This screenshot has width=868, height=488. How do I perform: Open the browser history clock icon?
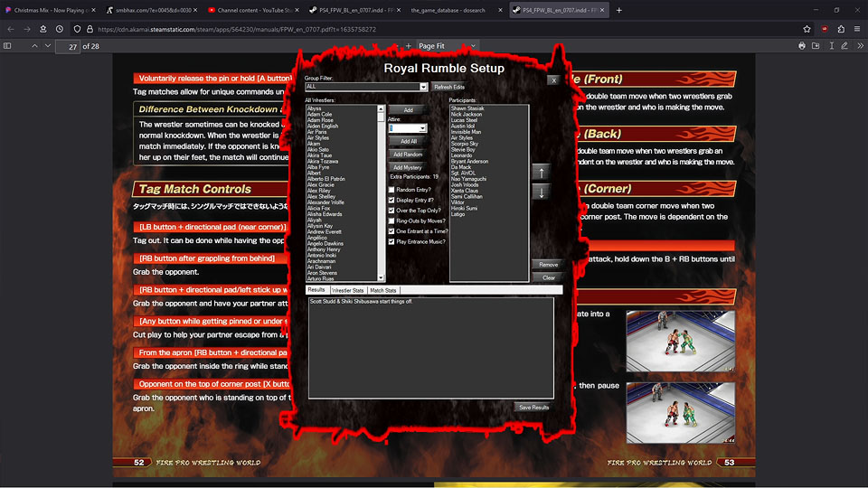pos(60,29)
